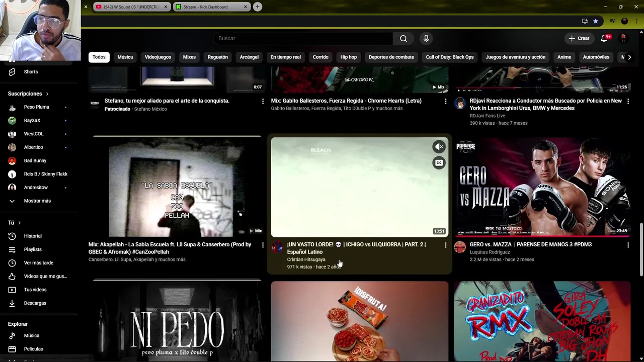The image size is (644, 362).
Task: Open the browser profile avatar
Action: (624, 21)
